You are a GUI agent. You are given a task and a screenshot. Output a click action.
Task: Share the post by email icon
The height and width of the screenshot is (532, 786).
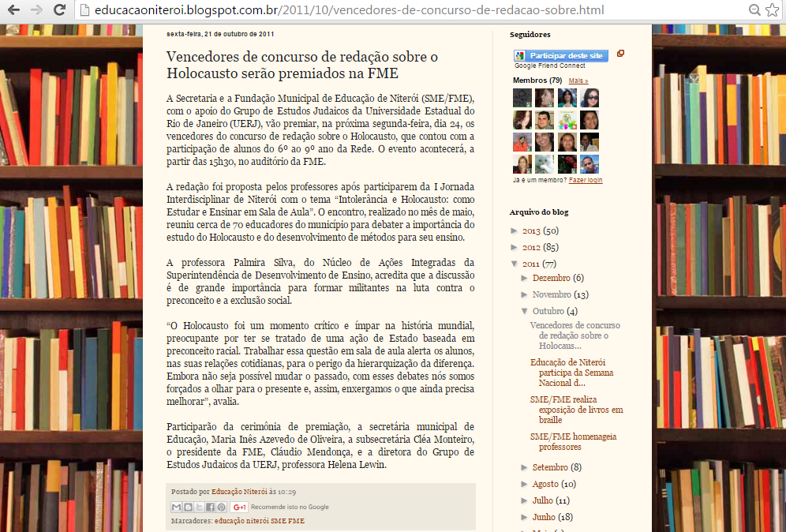177,507
